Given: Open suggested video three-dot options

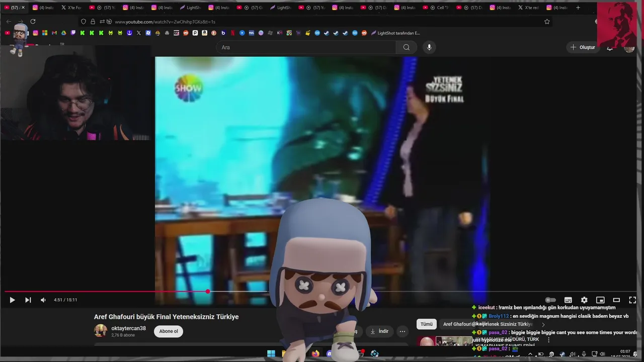Looking at the screenshot, I should coord(549,340).
